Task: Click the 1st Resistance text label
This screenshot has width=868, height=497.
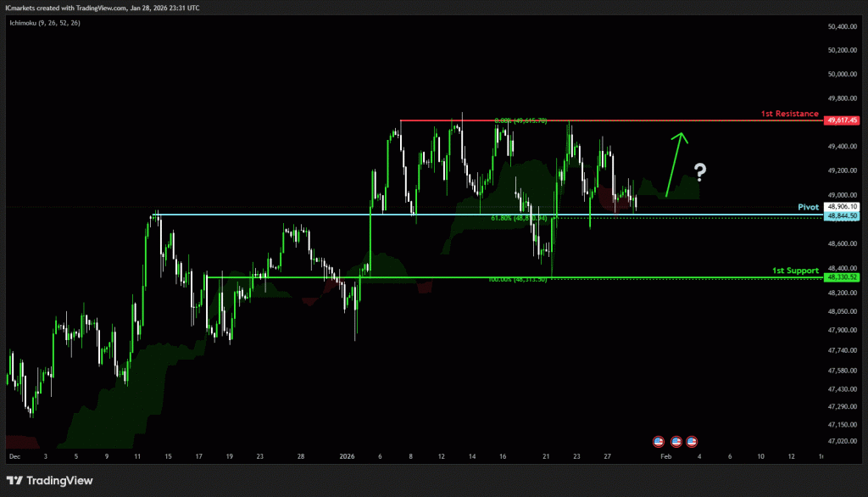Action: [x=789, y=114]
